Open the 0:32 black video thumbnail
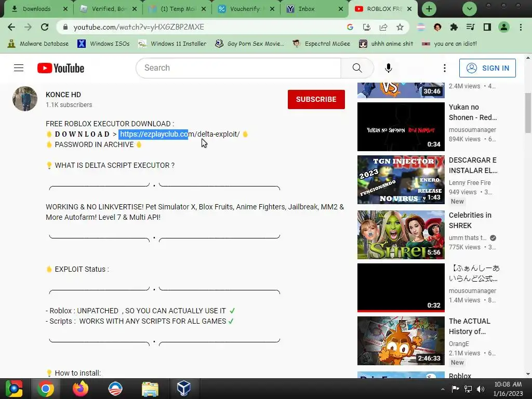This screenshot has height=399, width=532. click(401, 288)
